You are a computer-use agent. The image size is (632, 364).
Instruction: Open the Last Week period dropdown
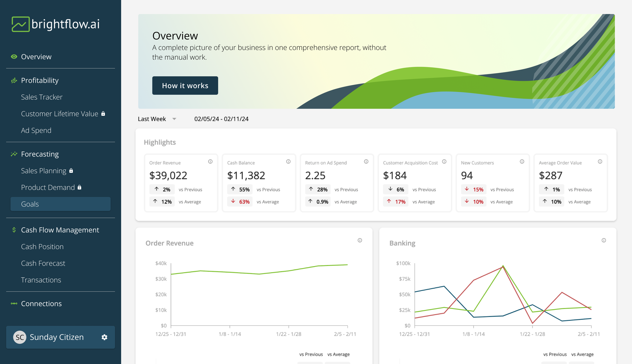pos(152,119)
